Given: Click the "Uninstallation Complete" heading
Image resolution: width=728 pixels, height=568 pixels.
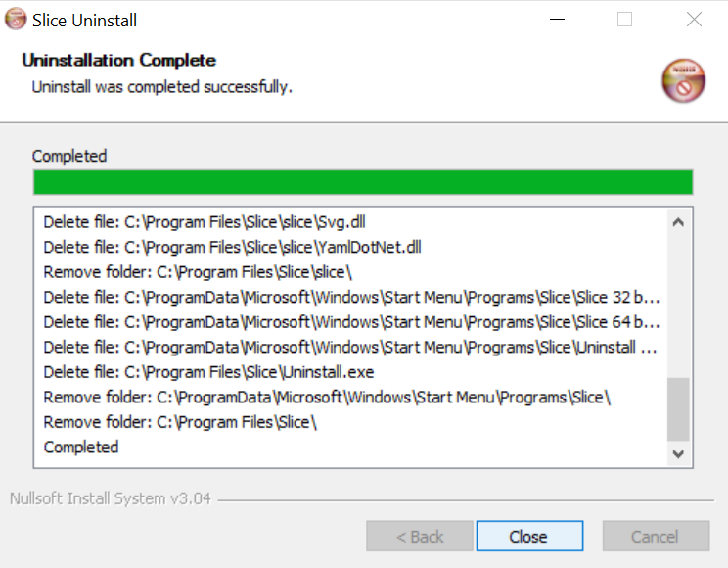Looking at the screenshot, I should 118,61.
